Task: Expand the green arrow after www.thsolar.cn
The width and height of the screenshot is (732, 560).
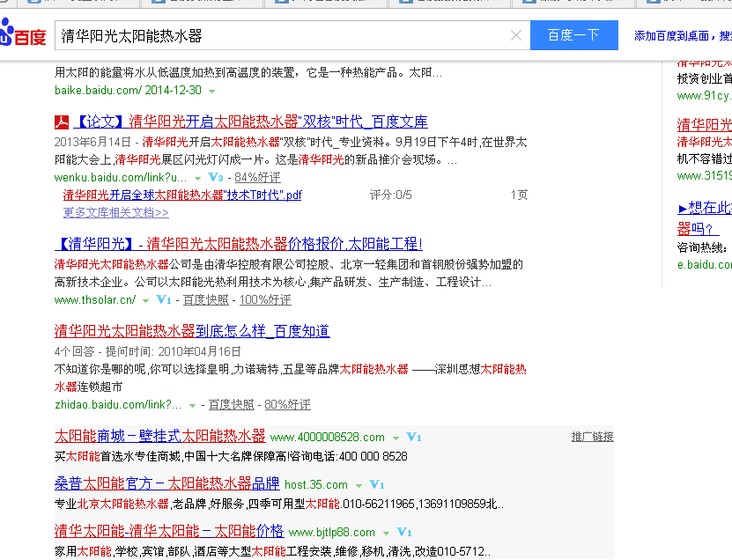Action: click(147, 301)
